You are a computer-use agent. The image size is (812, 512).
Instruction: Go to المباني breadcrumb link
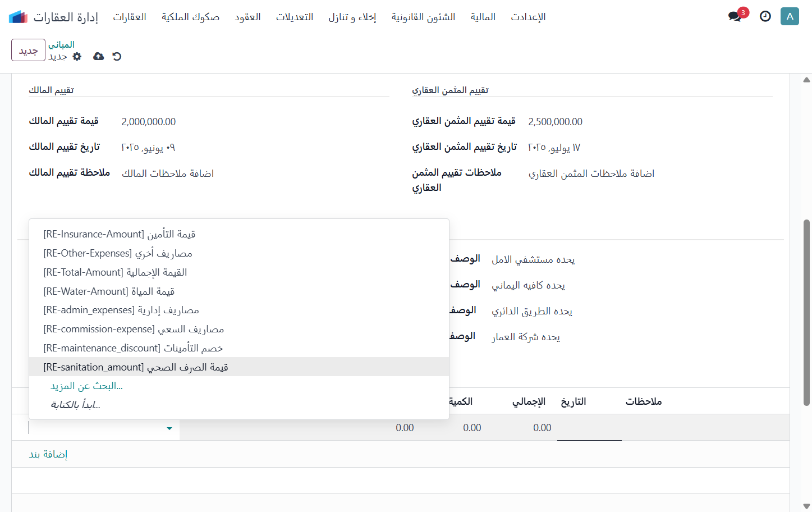[61, 44]
